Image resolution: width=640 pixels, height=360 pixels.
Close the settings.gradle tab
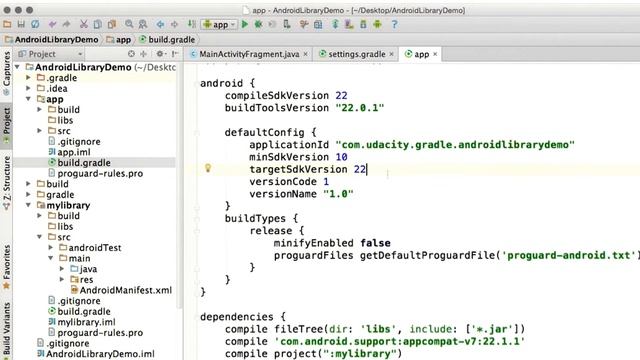[x=391, y=54]
